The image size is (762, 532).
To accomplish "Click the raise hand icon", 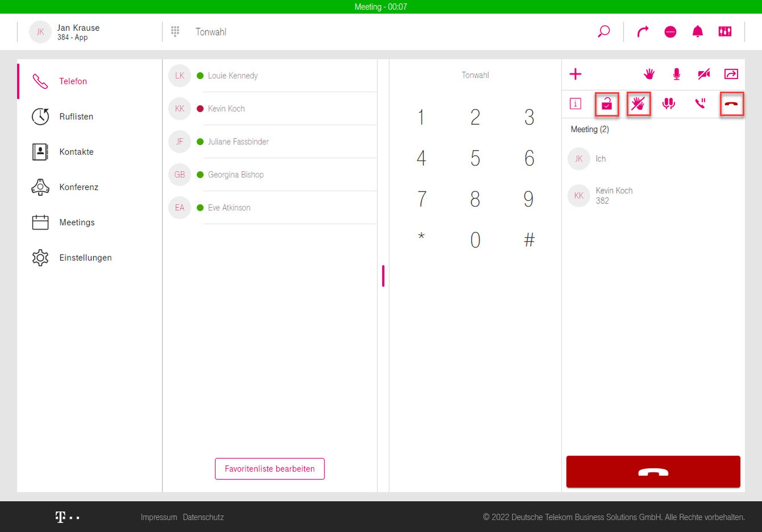I will pyautogui.click(x=649, y=74).
